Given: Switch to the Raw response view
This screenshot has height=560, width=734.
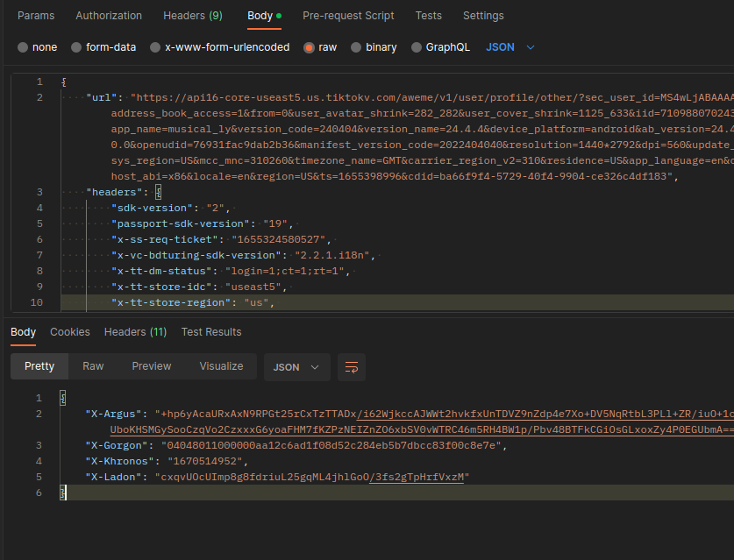Looking at the screenshot, I should click(x=93, y=366).
